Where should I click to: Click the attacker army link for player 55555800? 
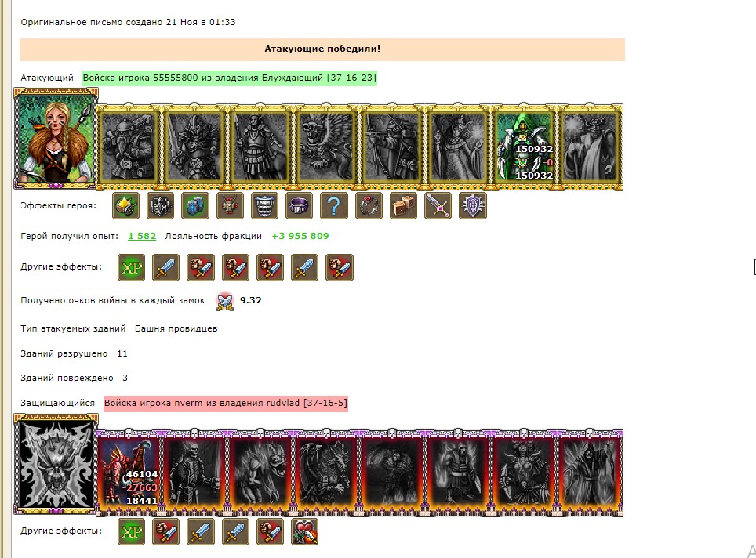pos(229,78)
